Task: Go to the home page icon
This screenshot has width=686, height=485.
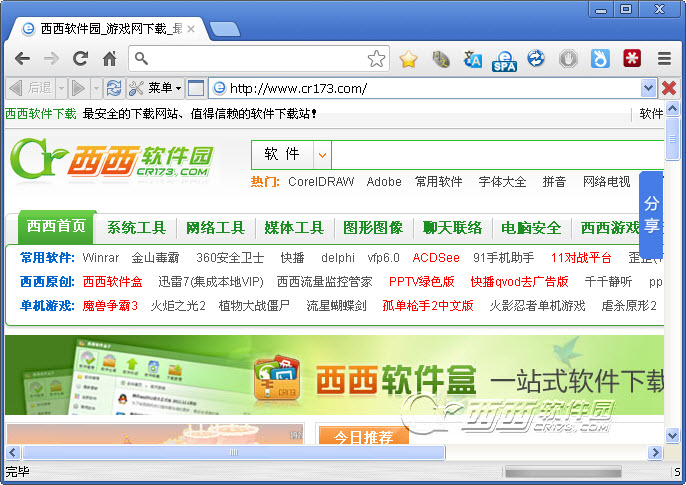Action: 109,58
